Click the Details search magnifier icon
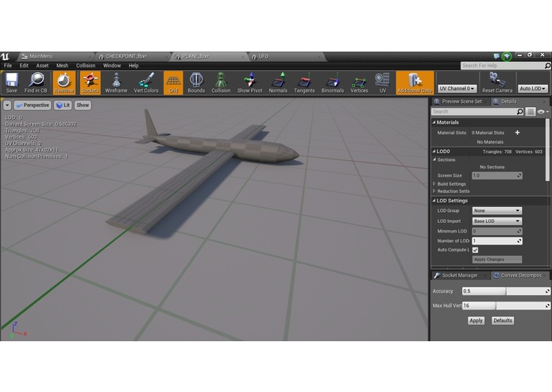Viewport: 552px width, 392px height. (x=520, y=112)
